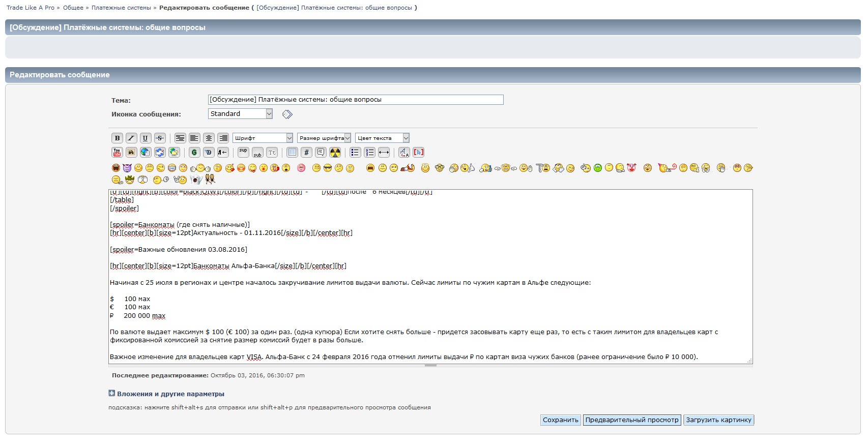The image size is (868, 445).
Task: Insert YouTube video tag
Action: point(117,152)
